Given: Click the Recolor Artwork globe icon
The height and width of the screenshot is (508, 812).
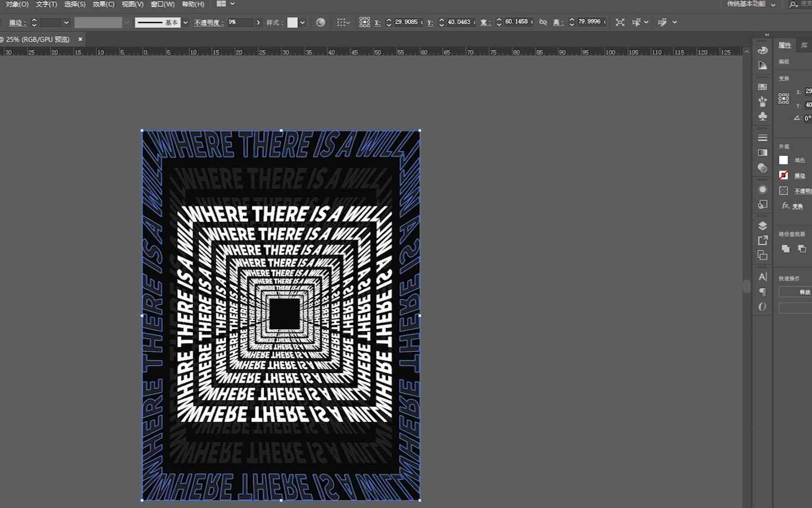Looking at the screenshot, I should pyautogui.click(x=320, y=22).
